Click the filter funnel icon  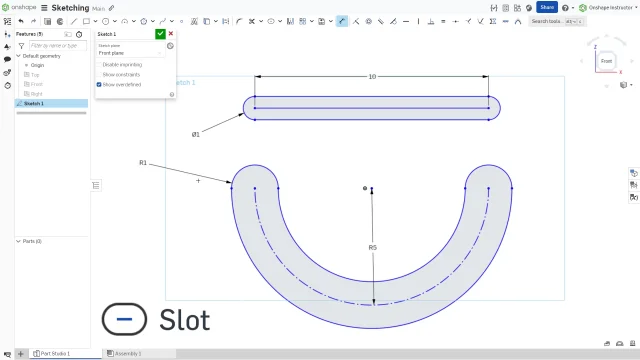pos(21,46)
